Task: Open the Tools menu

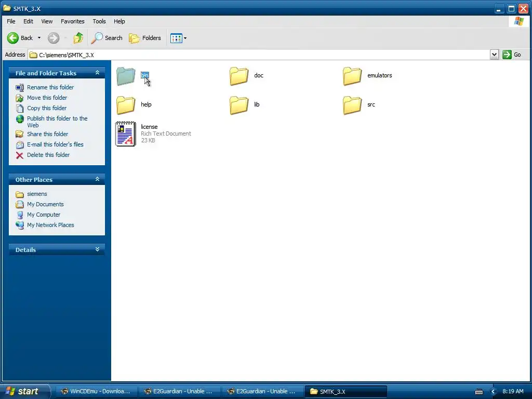Action: pos(99,21)
